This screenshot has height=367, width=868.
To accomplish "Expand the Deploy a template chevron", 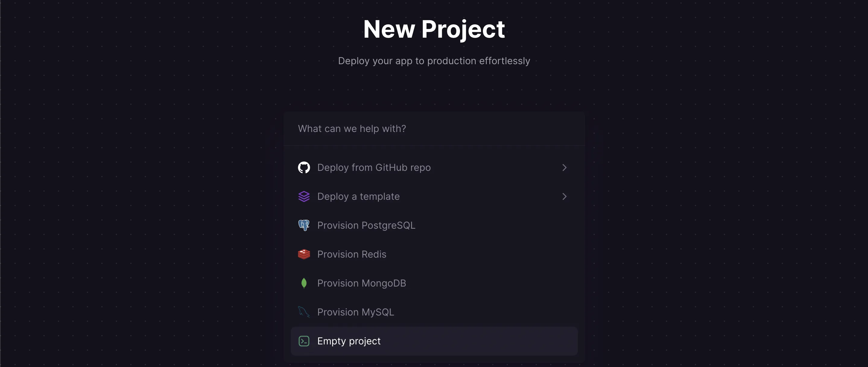I will coord(564,196).
